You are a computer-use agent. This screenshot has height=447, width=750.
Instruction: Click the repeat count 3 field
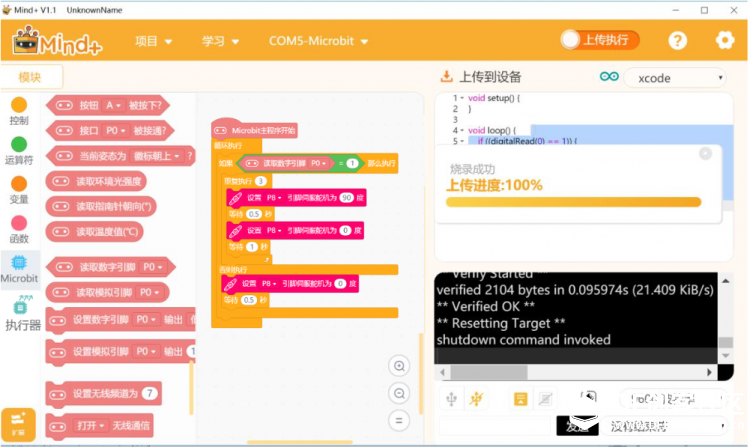pos(260,181)
